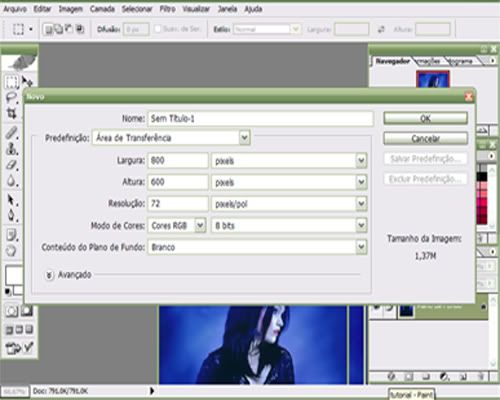Select the Path Selection arrow tool
The image size is (500, 400).
[x=11, y=200]
